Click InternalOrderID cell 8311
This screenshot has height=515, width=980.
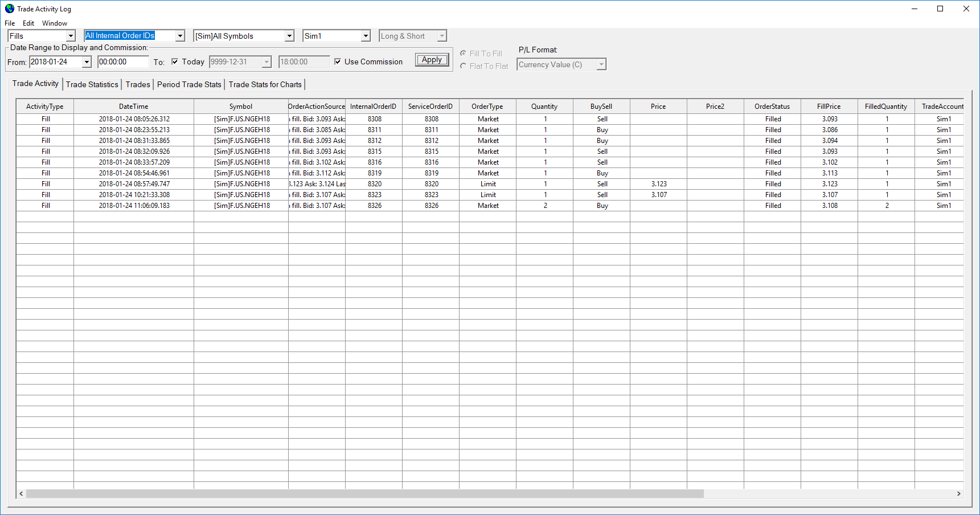click(x=374, y=130)
